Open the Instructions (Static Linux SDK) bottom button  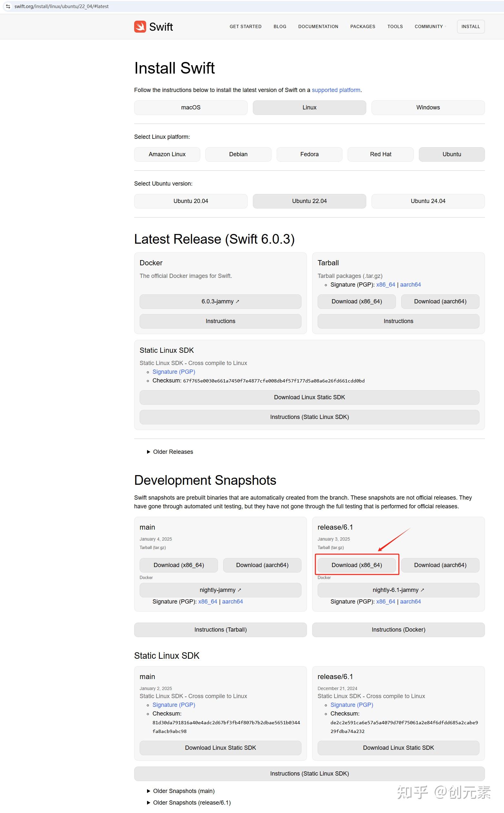point(309,773)
